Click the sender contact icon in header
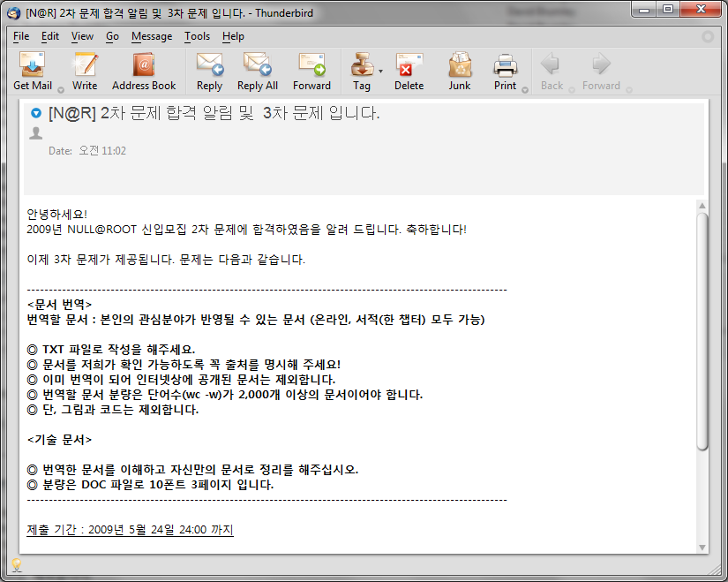Screen dimensions: 728x582 click(x=36, y=133)
